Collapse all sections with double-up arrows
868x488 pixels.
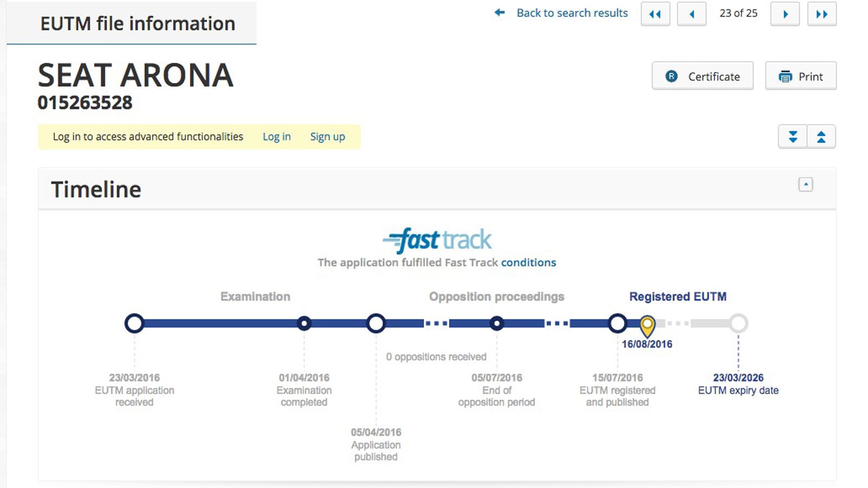[x=821, y=137]
